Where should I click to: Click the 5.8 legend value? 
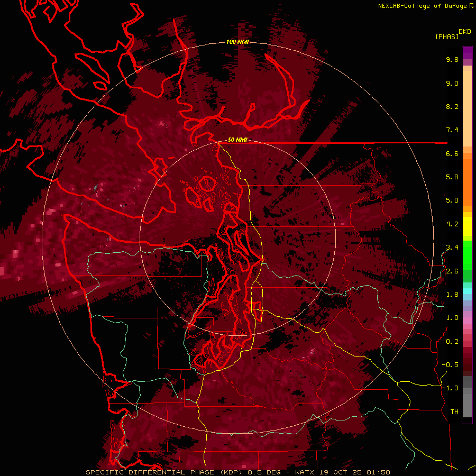pos(452,177)
